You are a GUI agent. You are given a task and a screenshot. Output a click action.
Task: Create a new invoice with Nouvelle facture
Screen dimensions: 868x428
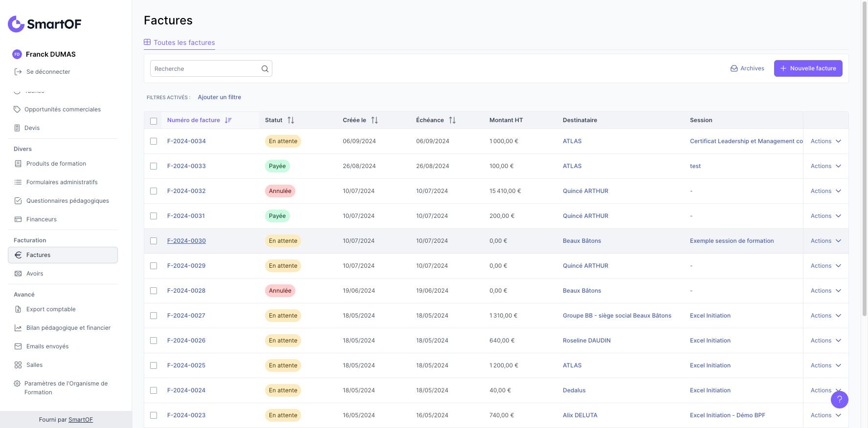pyautogui.click(x=808, y=68)
